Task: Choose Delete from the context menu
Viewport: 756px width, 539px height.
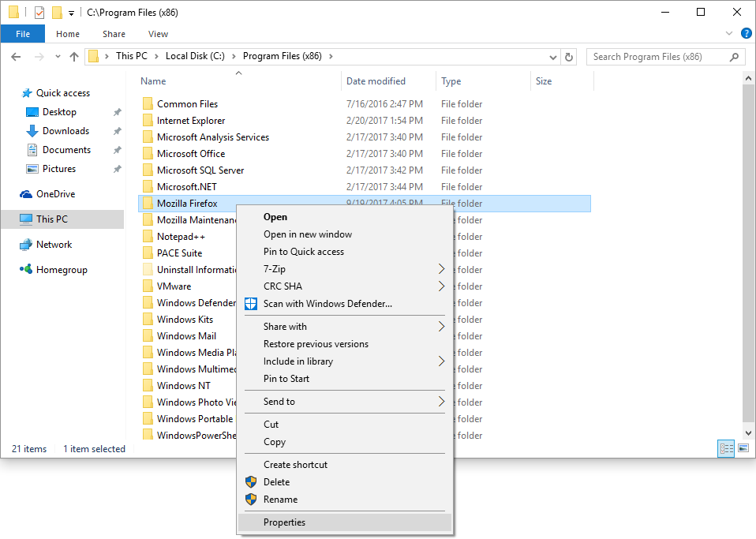Action: (345, 481)
